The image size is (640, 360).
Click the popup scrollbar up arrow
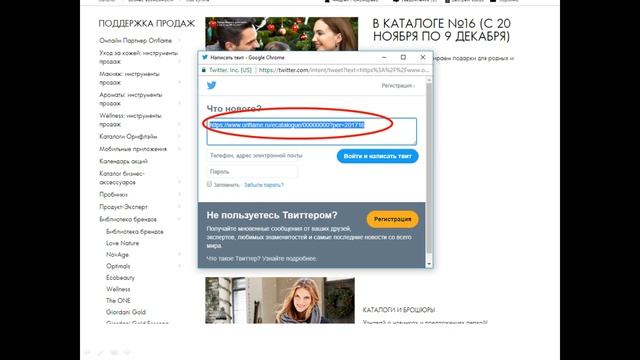tap(429, 80)
